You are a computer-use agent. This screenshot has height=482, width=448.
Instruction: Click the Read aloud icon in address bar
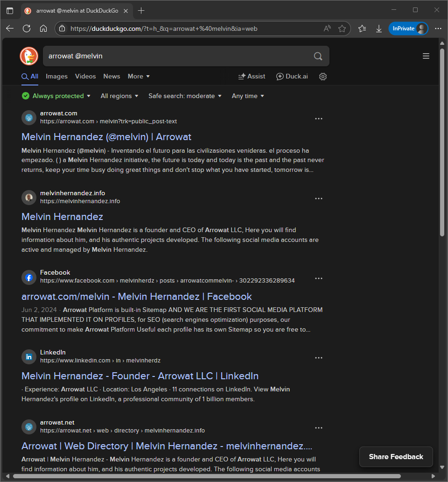tap(327, 28)
